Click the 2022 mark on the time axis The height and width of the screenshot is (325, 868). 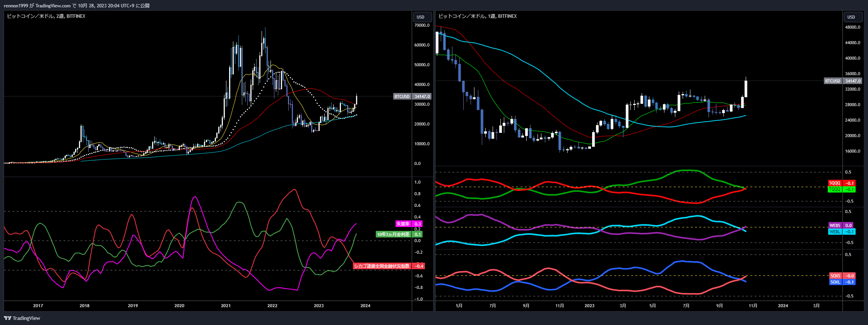(x=272, y=306)
